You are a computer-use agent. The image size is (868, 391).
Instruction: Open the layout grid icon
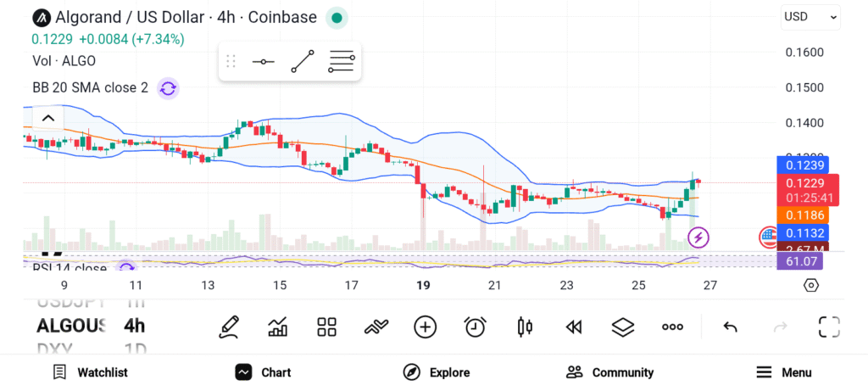[x=326, y=327]
